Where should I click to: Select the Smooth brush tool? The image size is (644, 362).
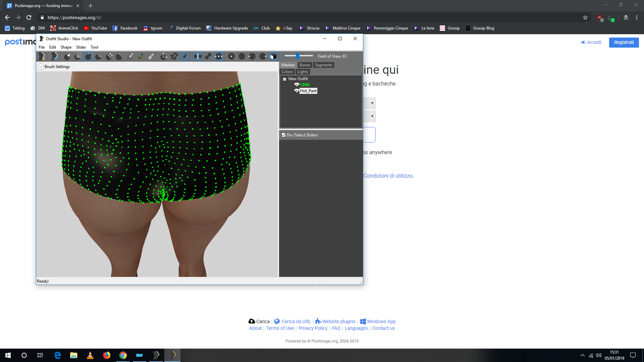click(x=119, y=56)
